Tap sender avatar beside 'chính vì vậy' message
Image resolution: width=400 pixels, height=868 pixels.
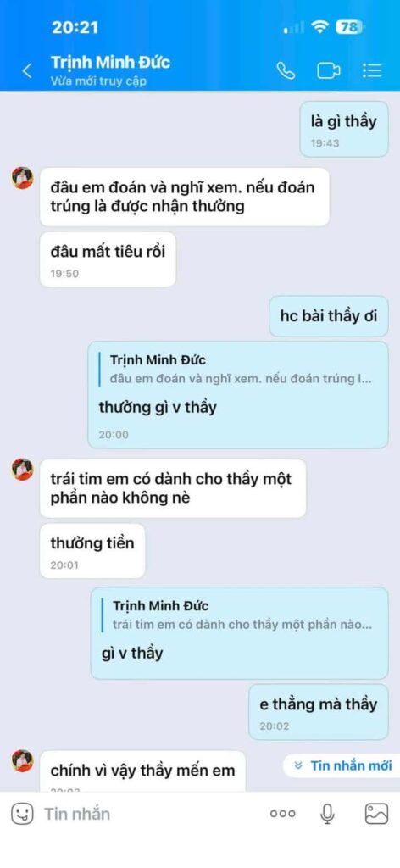click(x=23, y=760)
